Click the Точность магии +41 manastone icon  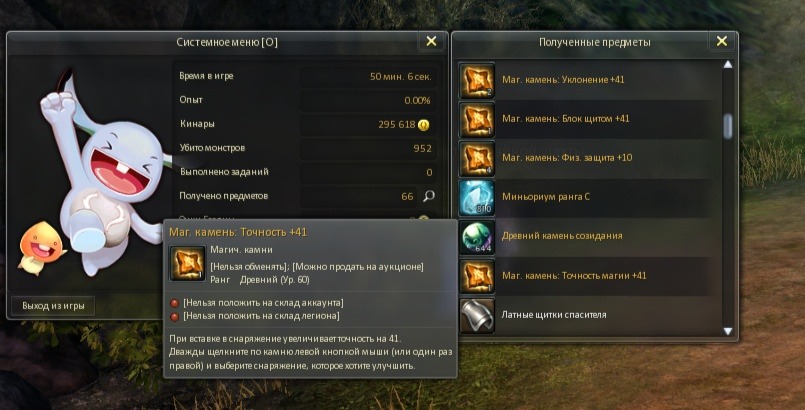[x=476, y=276]
